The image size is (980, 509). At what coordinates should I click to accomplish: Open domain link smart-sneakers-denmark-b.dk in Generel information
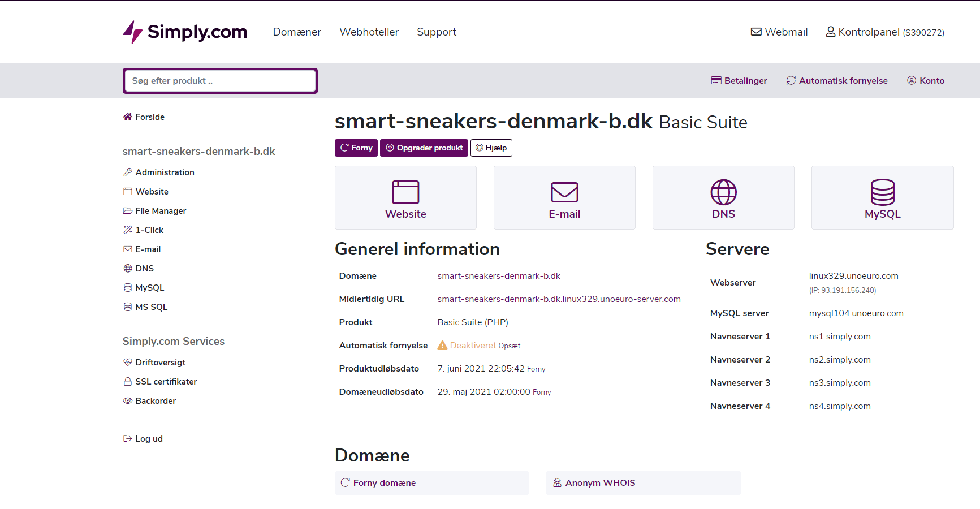click(499, 276)
